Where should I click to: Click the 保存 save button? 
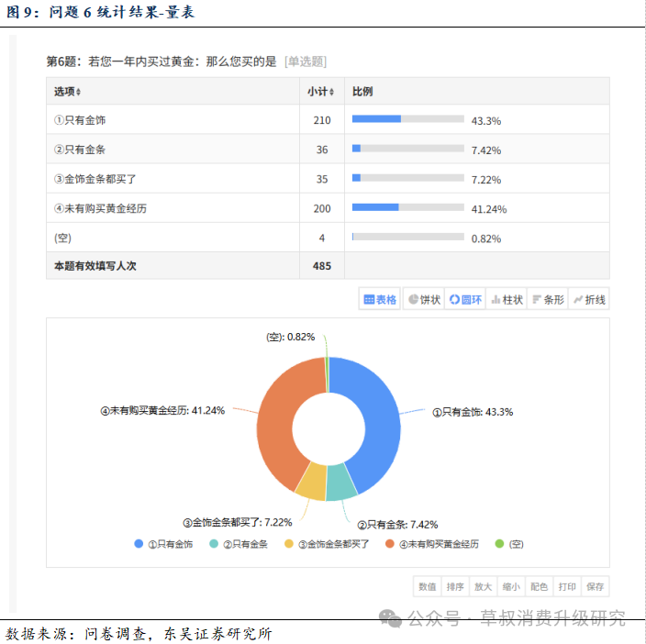coord(596,586)
